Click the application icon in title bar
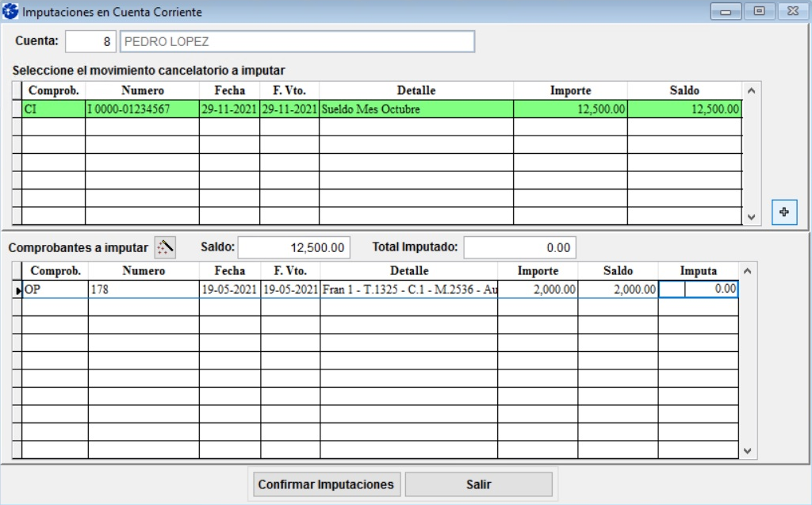The width and height of the screenshot is (812, 505). tap(10, 11)
